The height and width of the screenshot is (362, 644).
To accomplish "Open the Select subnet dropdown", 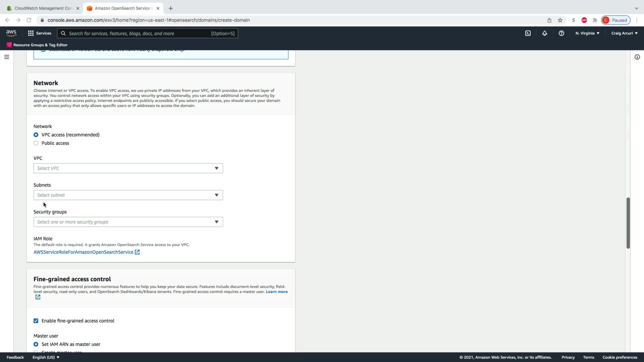I will [x=128, y=195].
